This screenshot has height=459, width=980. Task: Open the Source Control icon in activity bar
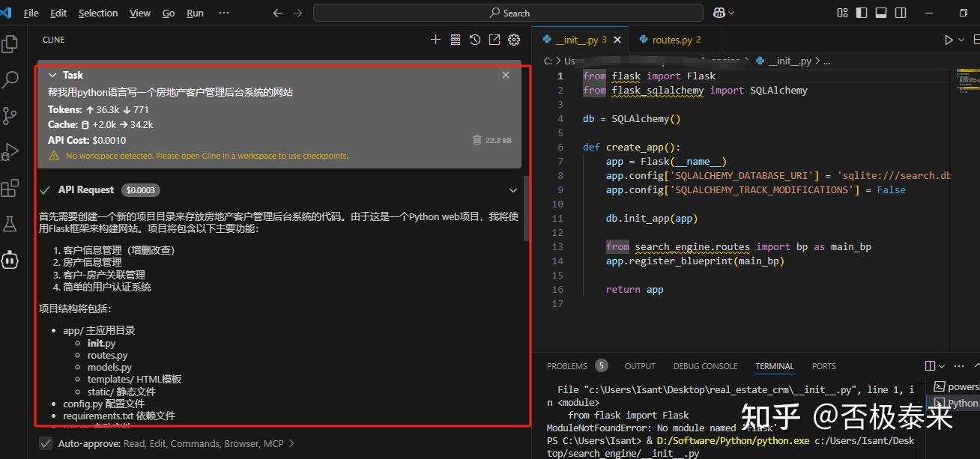[10, 116]
